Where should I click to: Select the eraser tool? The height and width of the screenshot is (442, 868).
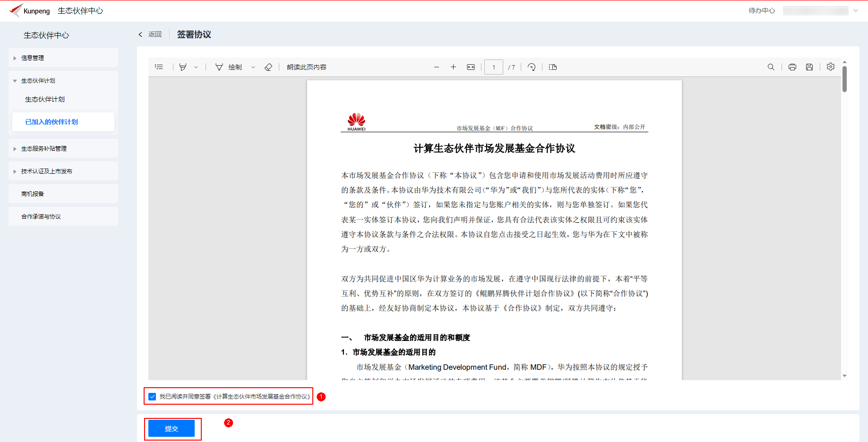tap(268, 67)
